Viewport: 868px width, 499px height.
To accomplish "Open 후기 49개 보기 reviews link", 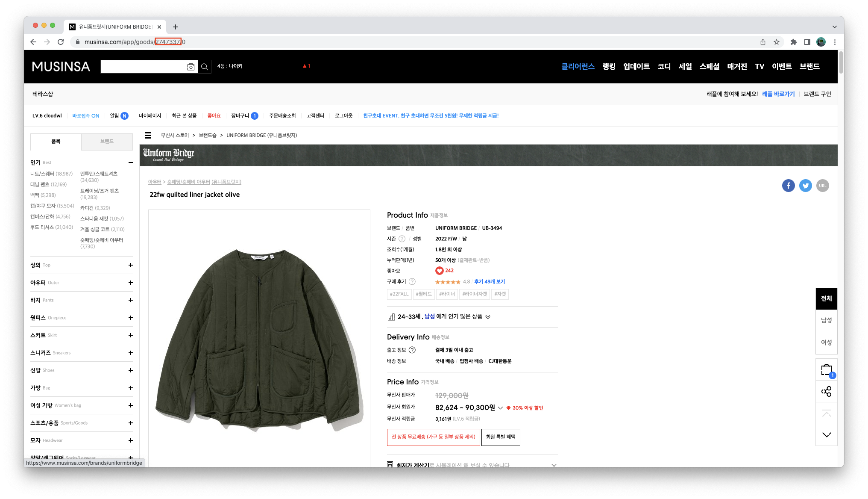I will click(489, 282).
